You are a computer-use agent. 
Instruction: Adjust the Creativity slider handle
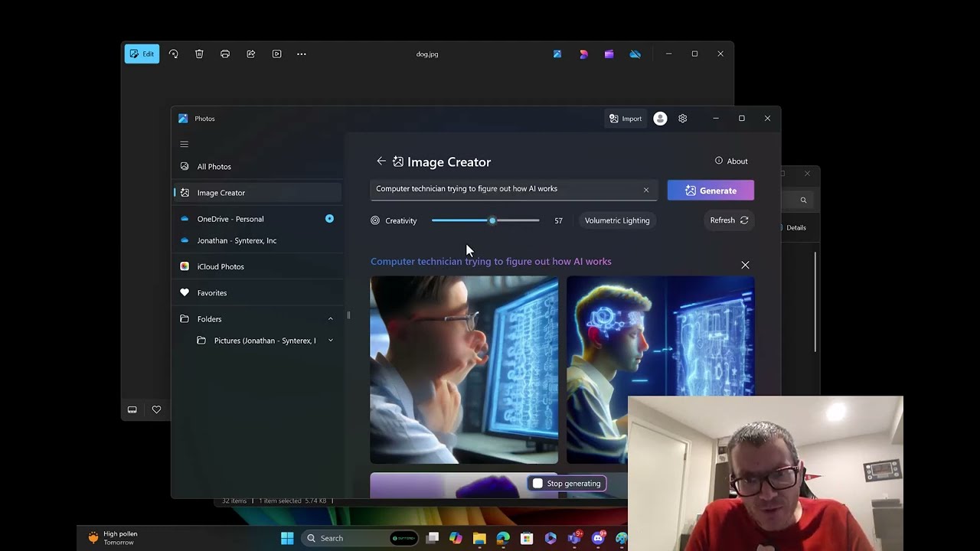(492, 220)
